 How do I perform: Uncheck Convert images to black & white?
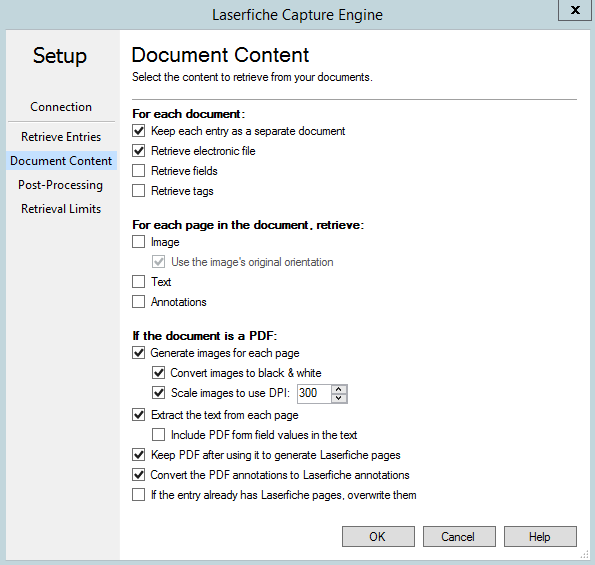159,373
